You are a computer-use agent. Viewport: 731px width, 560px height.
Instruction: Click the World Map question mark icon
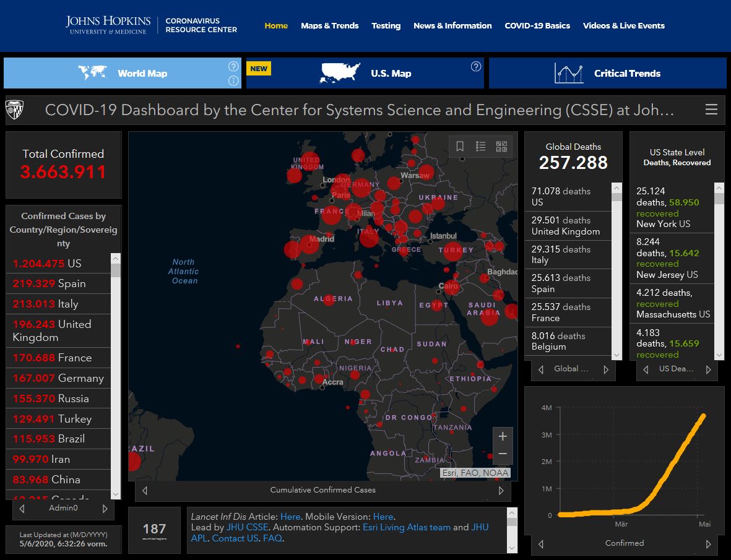click(233, 66)
